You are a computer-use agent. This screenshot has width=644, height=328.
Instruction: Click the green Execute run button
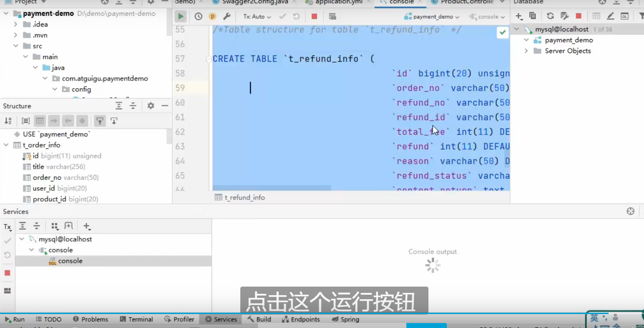(180, 17)
